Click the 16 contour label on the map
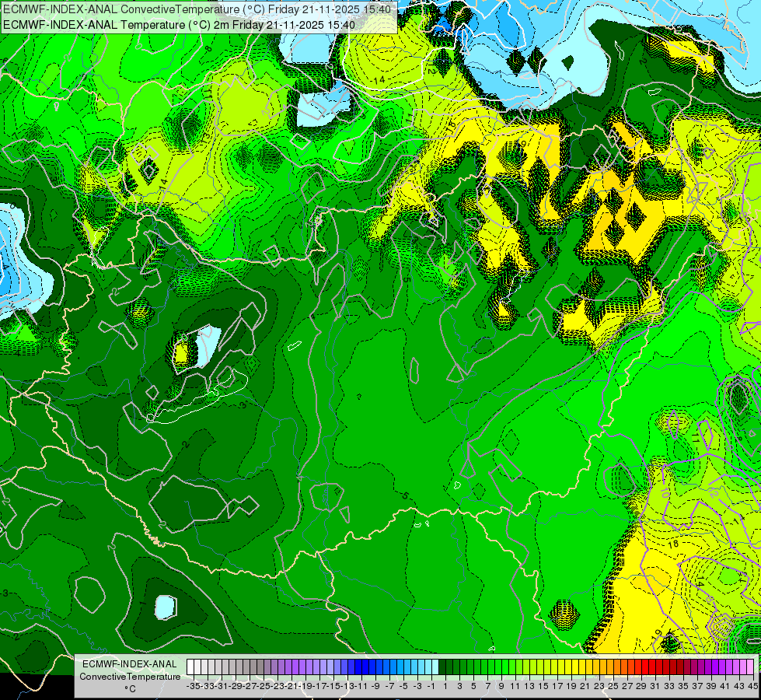This screenshot has height=700, width=761. [x=451, y=128]
